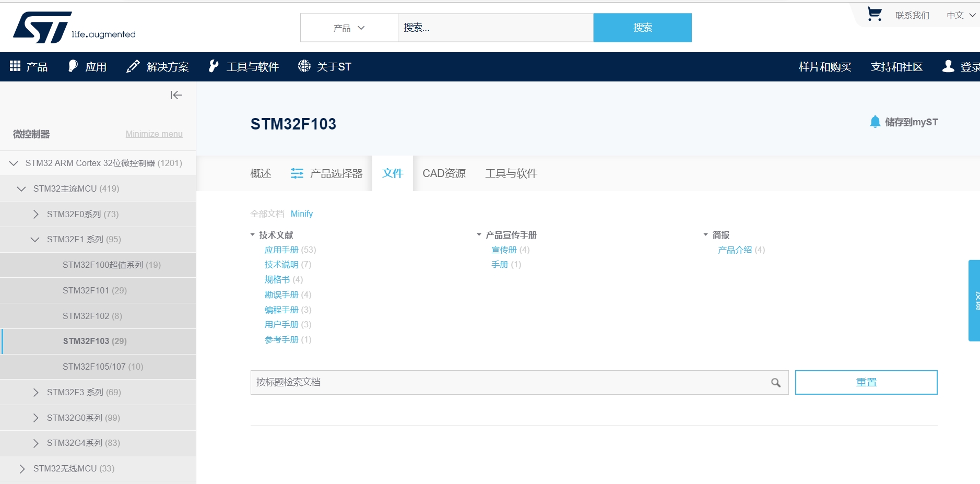The width and height of the screenshot is (980, 484).
Task: Open the 应用手册 documents link
Action: point(281,250)
